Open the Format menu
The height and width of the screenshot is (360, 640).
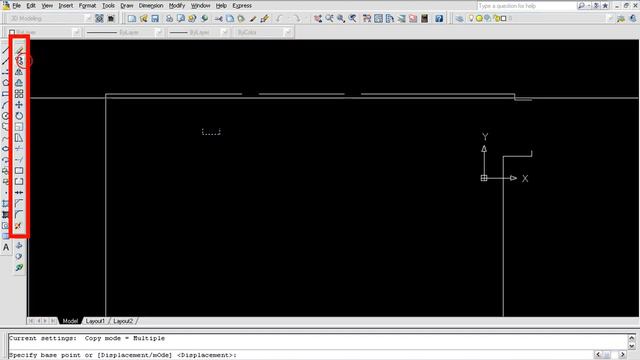click(87, 6)
